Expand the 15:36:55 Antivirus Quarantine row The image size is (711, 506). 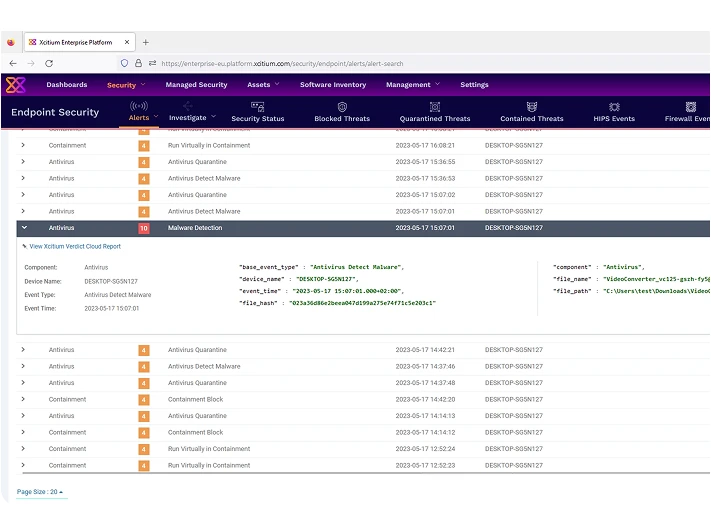click(x=24, y=162)
